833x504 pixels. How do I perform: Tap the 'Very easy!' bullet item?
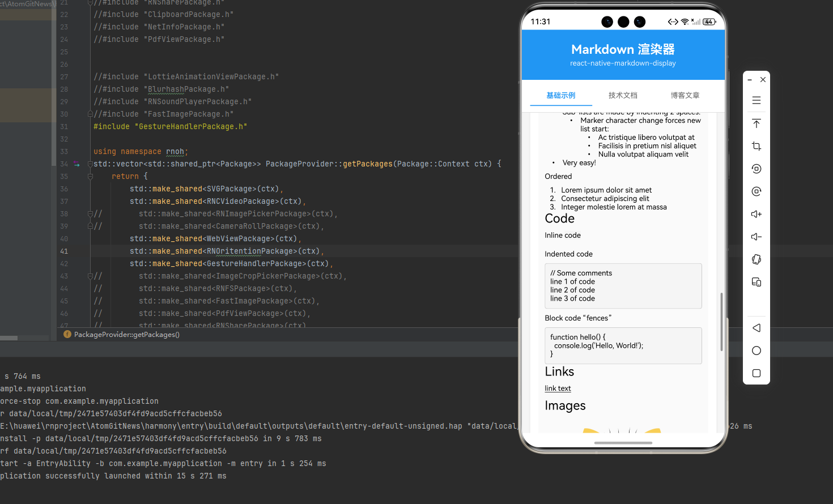(x=579, y=163)
